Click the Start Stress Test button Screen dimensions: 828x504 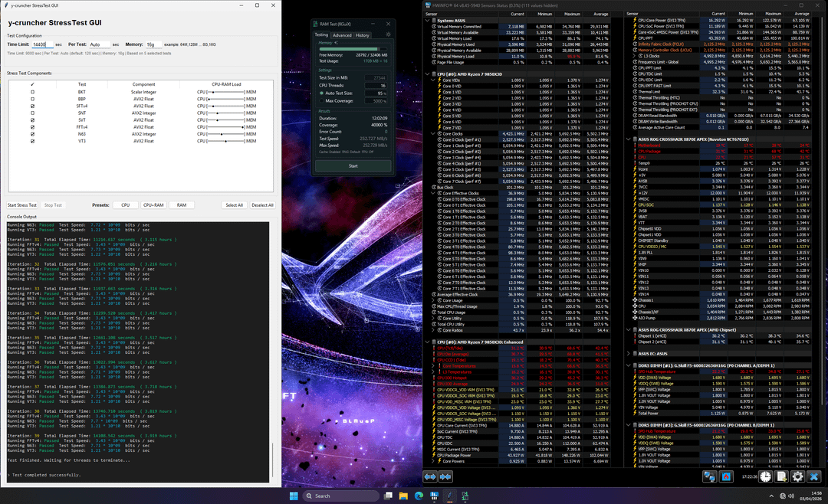(x=22, y=205)
